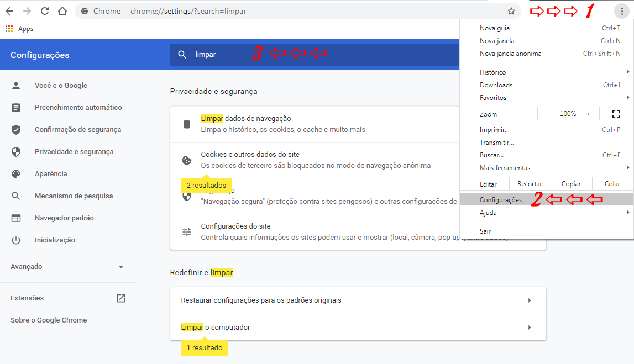
Task: Increase zoom with the plus button
Action: [588, 114]
